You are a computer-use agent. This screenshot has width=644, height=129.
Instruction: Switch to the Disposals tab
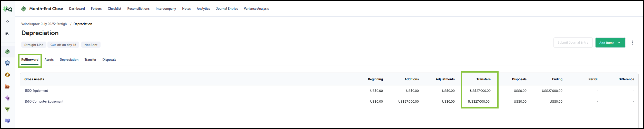point(109,59)
